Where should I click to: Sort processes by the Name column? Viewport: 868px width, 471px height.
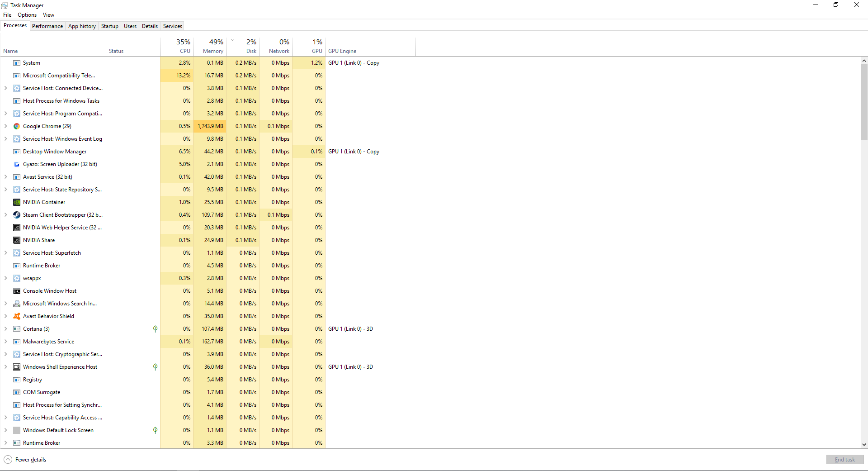[53, 46]
